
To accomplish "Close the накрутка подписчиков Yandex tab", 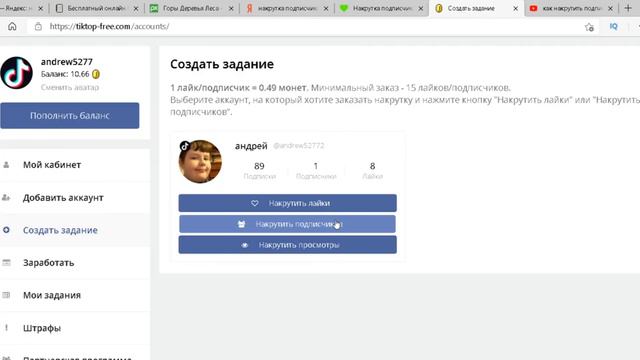I will [326, 8].
